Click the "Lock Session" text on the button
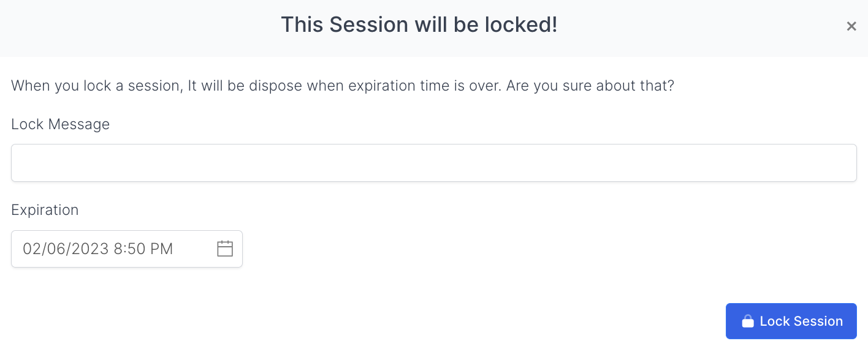This screenshot has width=868, height=349. [x=801, y=321]
